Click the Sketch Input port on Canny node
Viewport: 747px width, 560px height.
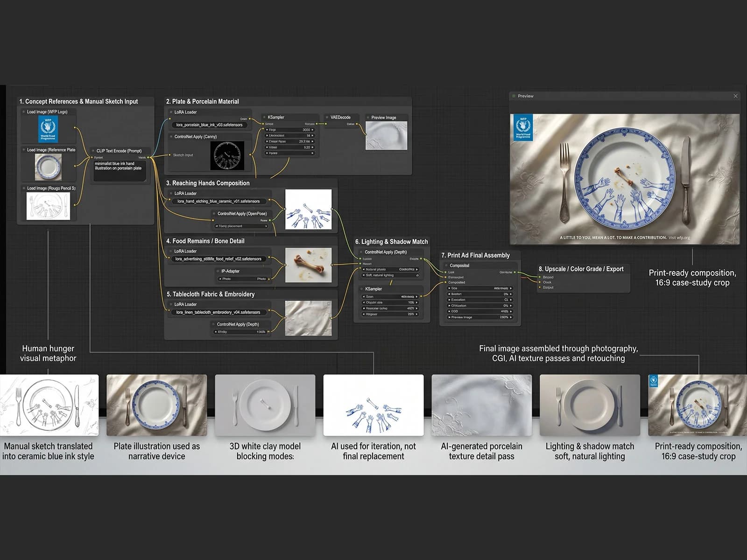(170, 155)
